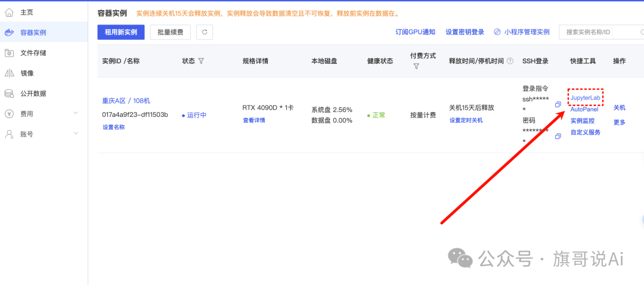Click the help icon next to 释放时间/停机时间
644x285 pixels.
click(x=510, y=61)
